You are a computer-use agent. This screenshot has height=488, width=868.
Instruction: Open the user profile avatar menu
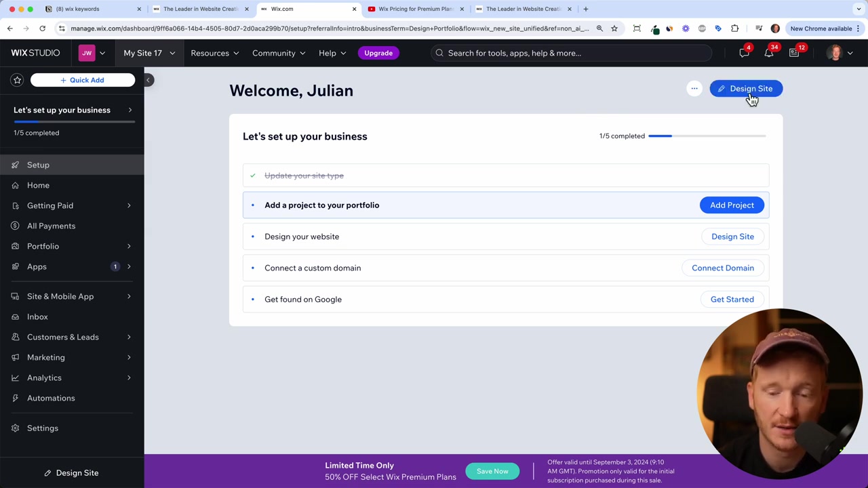pyautogui.click(x=840, y=53)
